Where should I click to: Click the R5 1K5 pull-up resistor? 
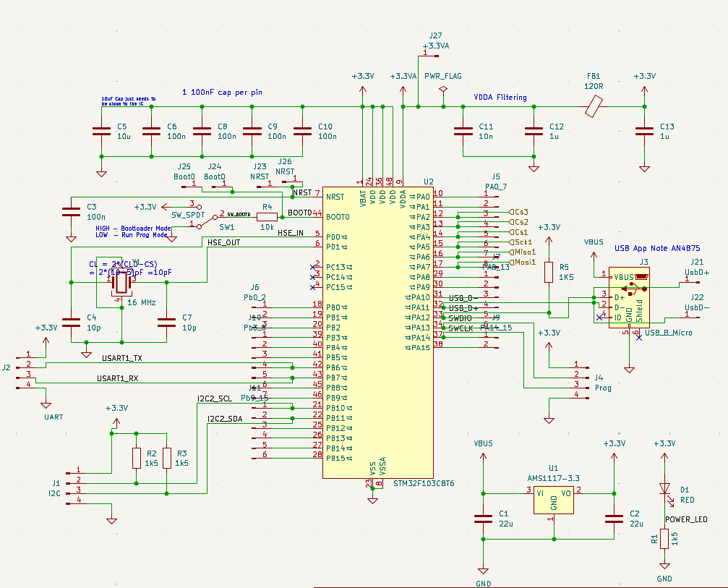point(549,272)
